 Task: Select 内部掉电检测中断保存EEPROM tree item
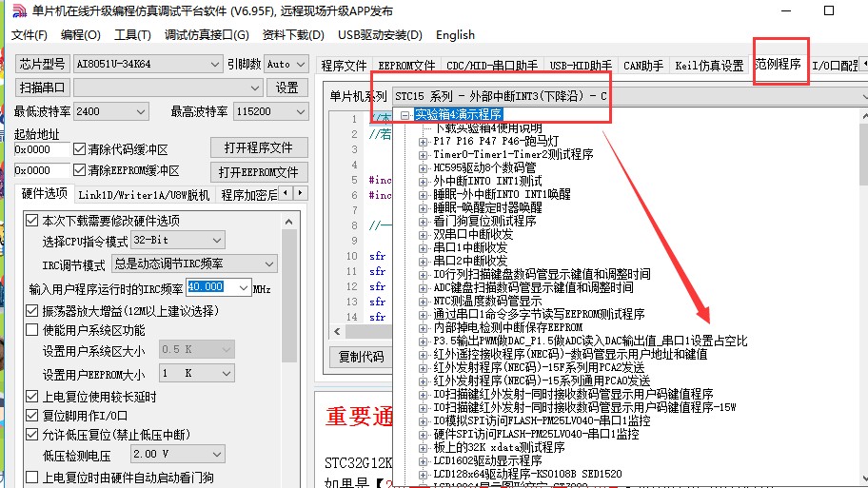[507, 328]
